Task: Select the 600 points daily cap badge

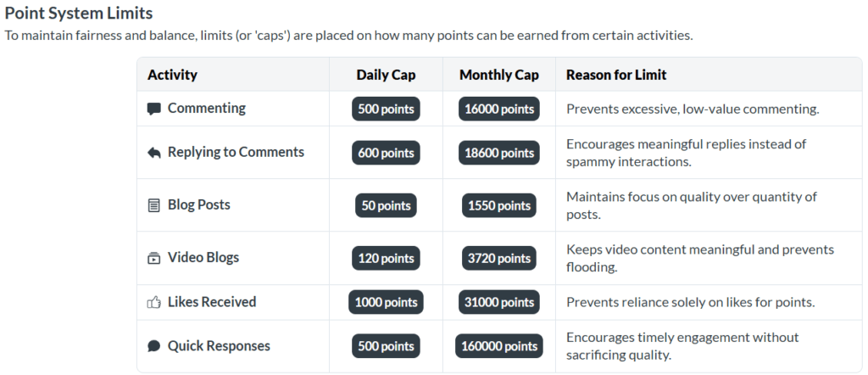Action: (386, 153)
